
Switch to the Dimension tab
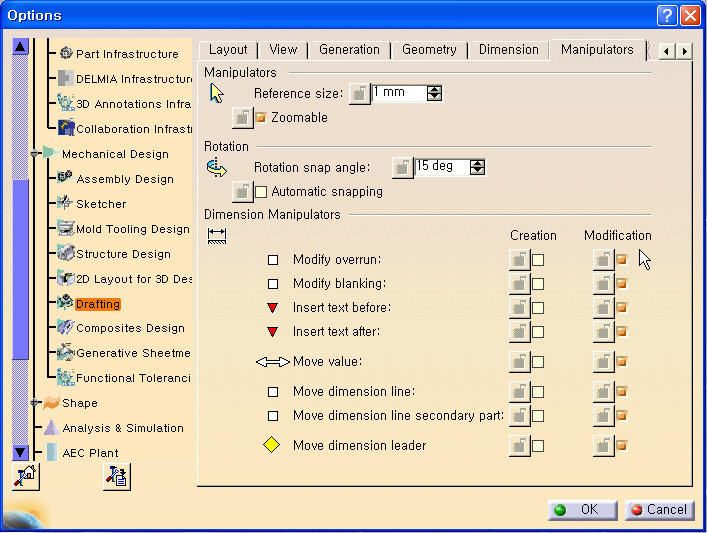pos(508,50)
